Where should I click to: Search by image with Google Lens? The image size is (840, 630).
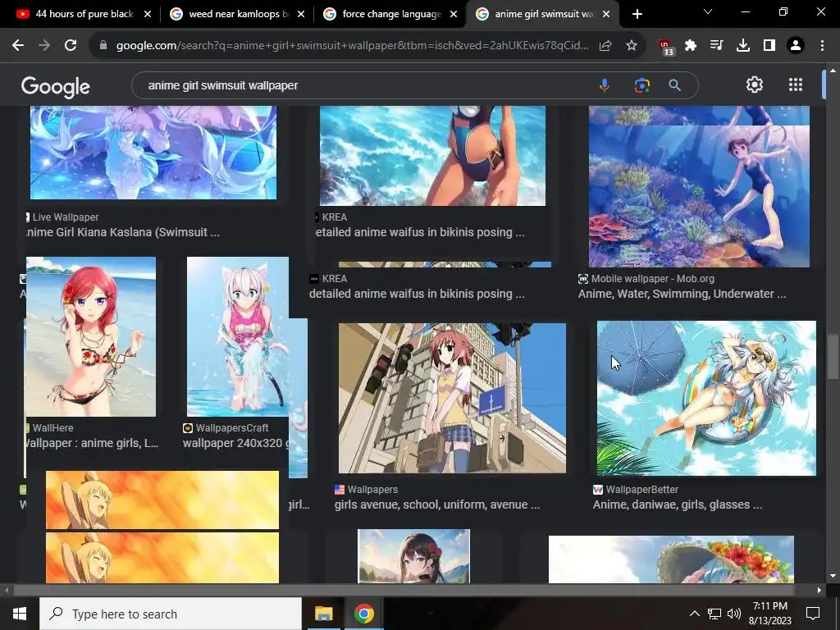[x=641, y=85]
